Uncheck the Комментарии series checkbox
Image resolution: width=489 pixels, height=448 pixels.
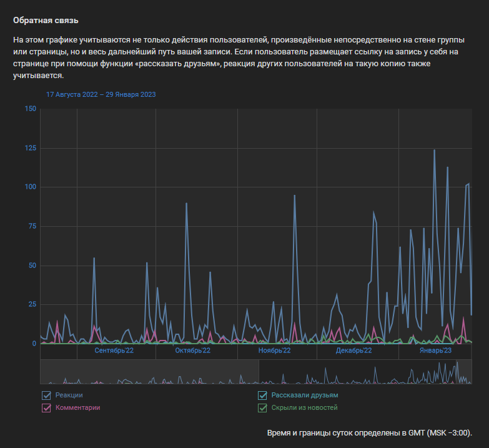(x=46, y=408)
